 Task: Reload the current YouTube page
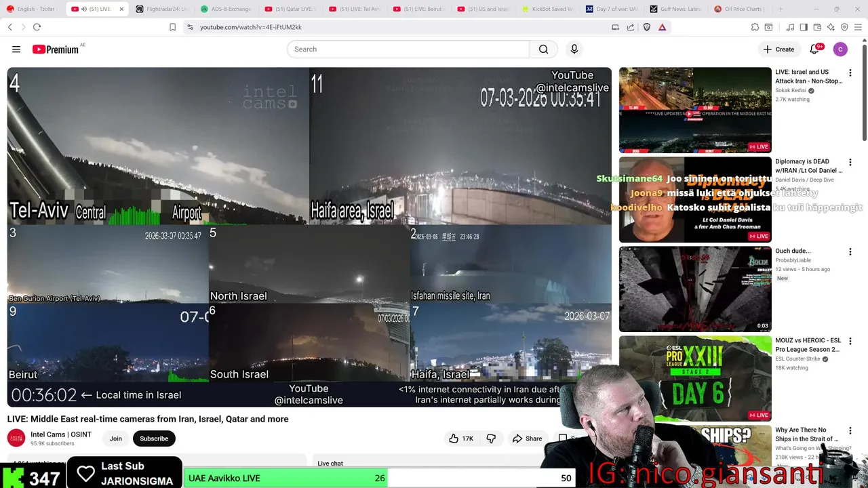coord(37,27)
